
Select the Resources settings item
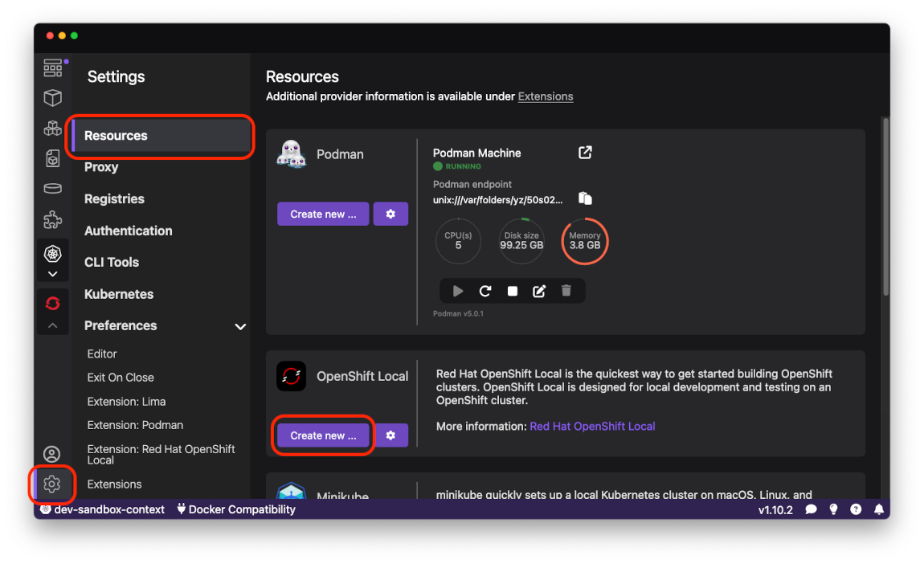(161, 136)
